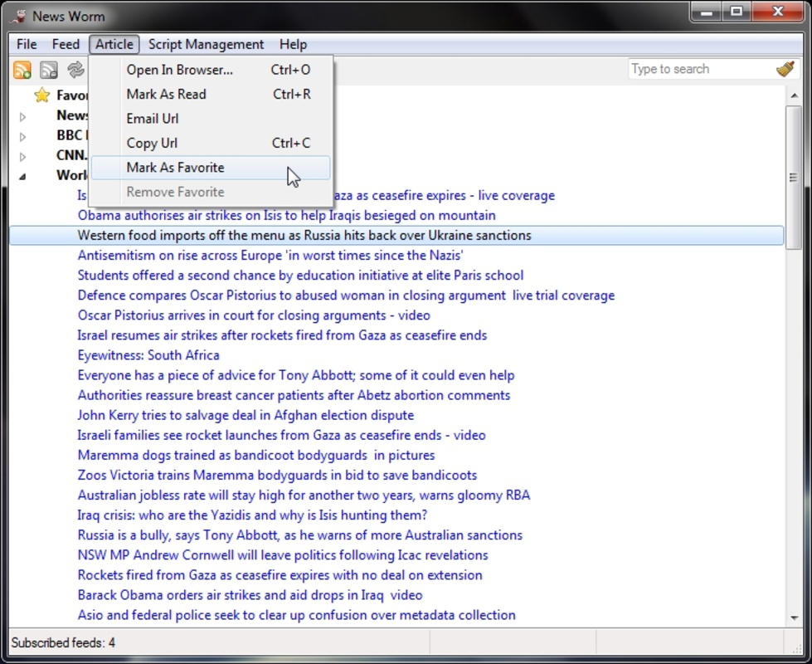This screenshot has height=664, width=812.
Task: Open the File menu
Action: click(27, 44)
